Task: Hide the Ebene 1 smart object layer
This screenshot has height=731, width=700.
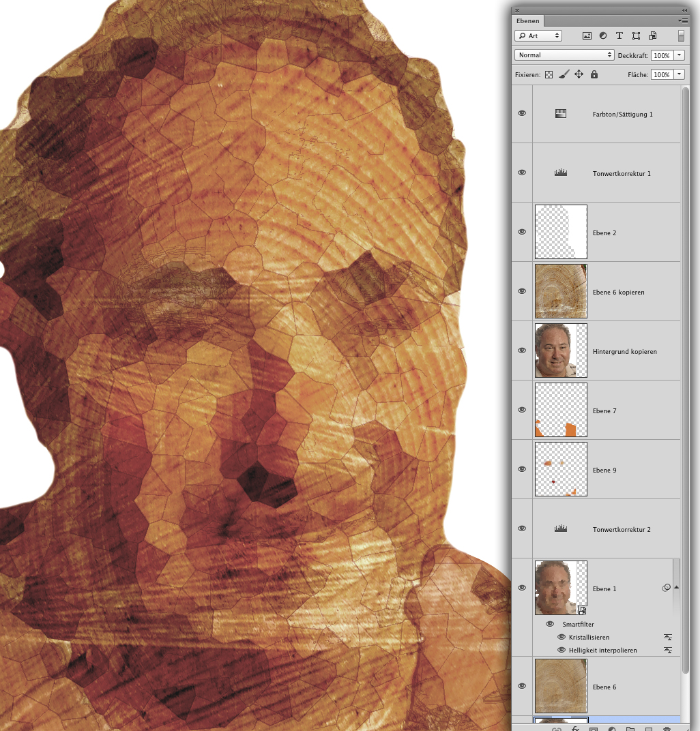Action: [x=522, y=588]
